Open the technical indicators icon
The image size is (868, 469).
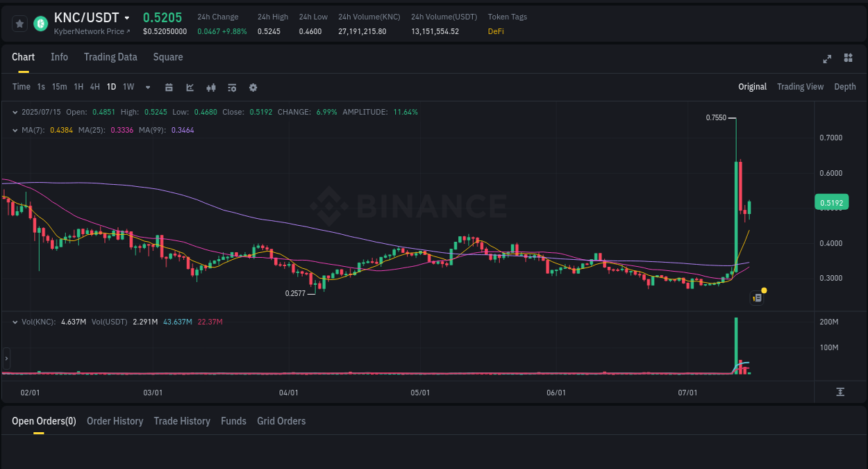(210, 88)
